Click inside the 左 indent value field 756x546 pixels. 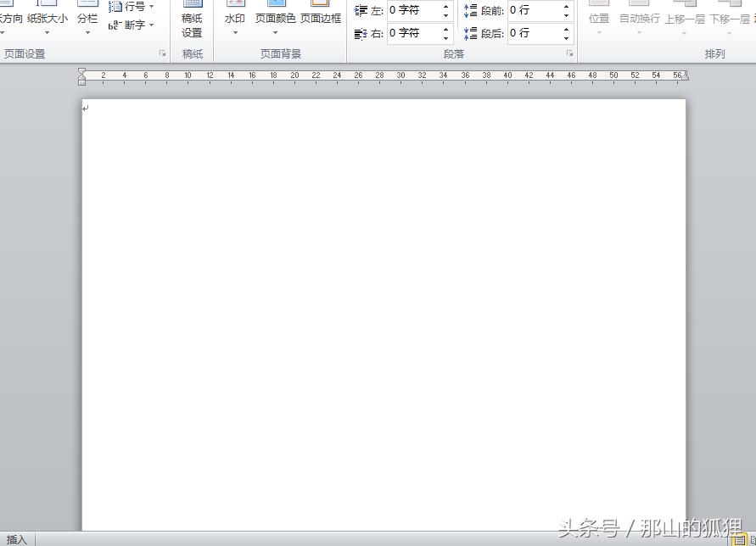pyautogui.click(x=413, y=10)
